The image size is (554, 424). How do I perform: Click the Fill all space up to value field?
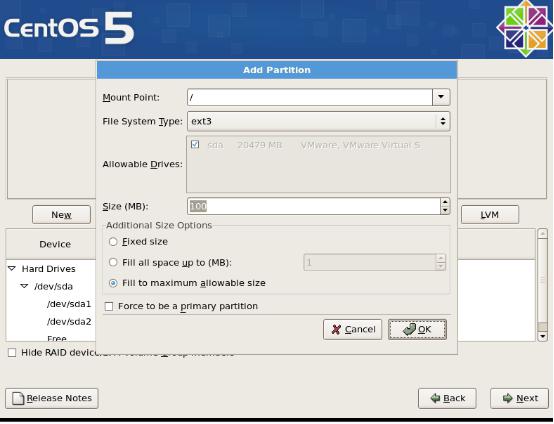coord(370,263)
